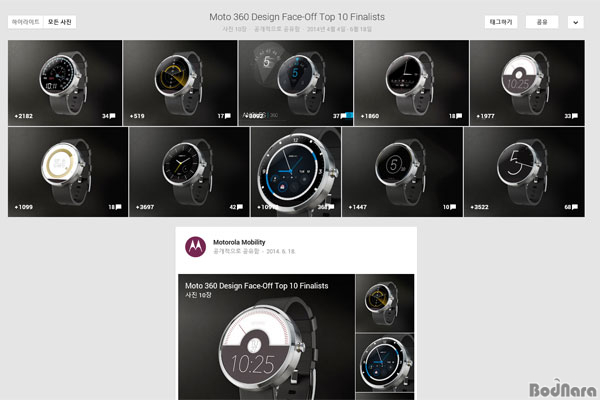The width and height of the screenshot is (600, 400).
Task: Open Motorola Mobility profile name link
Action: pyautogui.click(x=239, y=242)
